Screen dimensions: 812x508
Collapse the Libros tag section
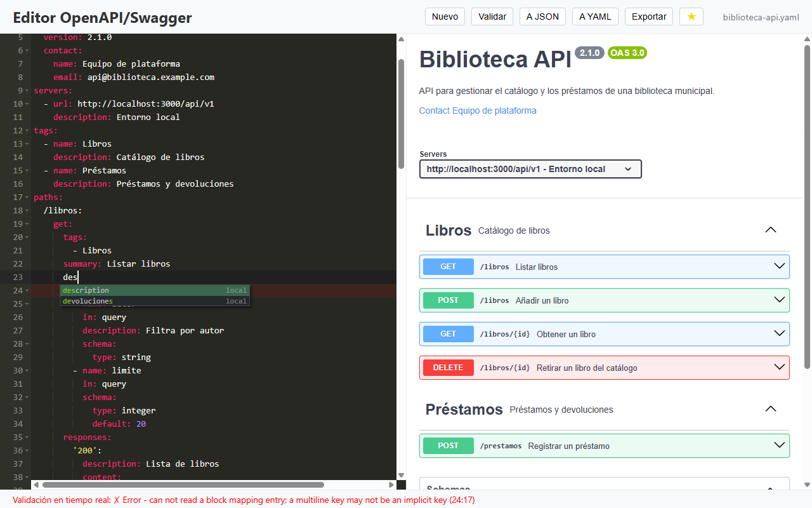(x=771, y=230)
